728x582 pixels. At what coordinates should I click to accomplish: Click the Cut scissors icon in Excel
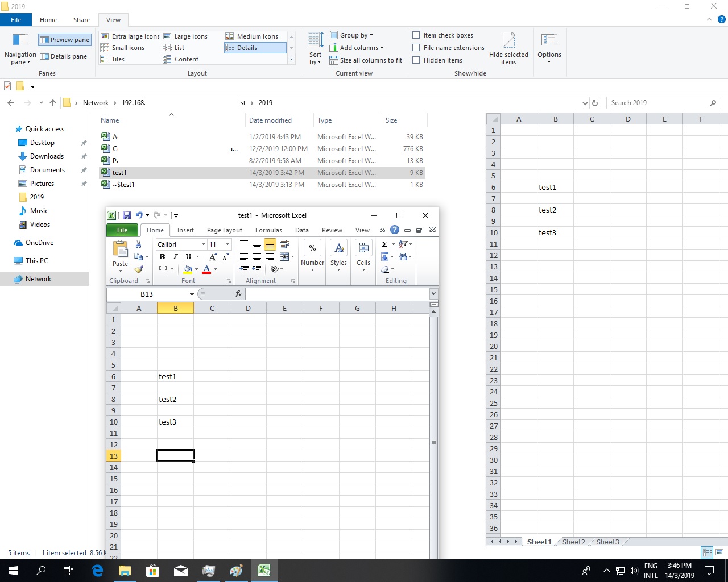138,244
